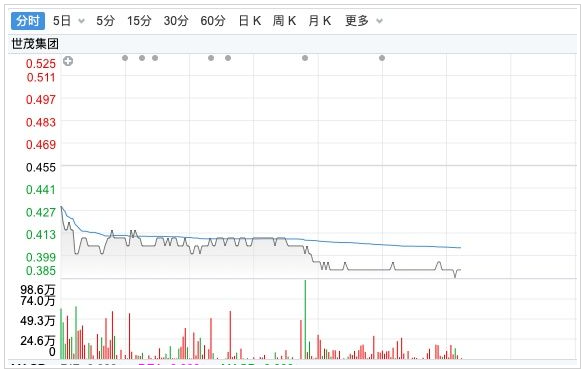
Task: Click the 0.441 price axis label
Action: 41,190
